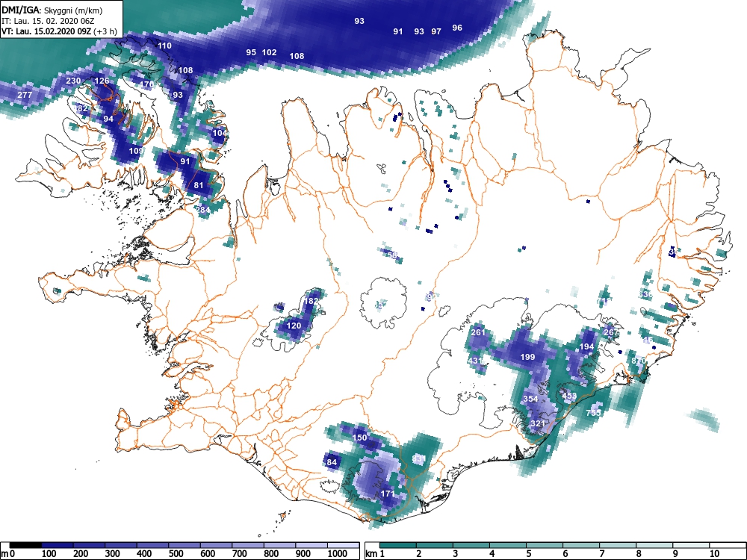Screen dimensions: 747x560
Task: Click the visibility value 96 over the sea
Action: click(x=457, y=28)
